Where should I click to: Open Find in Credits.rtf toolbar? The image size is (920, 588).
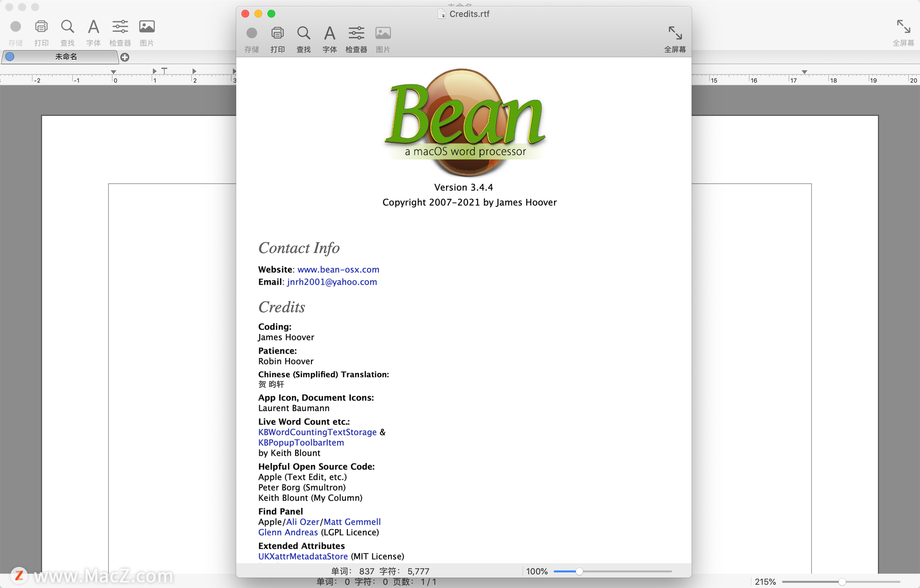tap(304, 33)
